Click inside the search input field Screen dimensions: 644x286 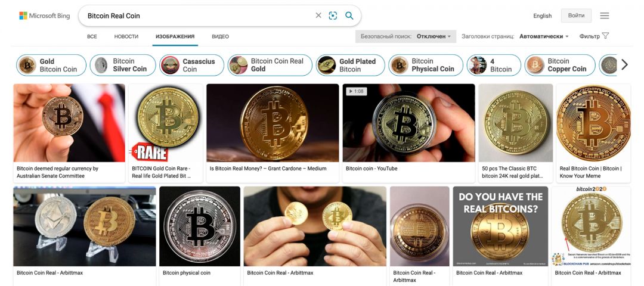pyautogui.click(x=197, y=15)
